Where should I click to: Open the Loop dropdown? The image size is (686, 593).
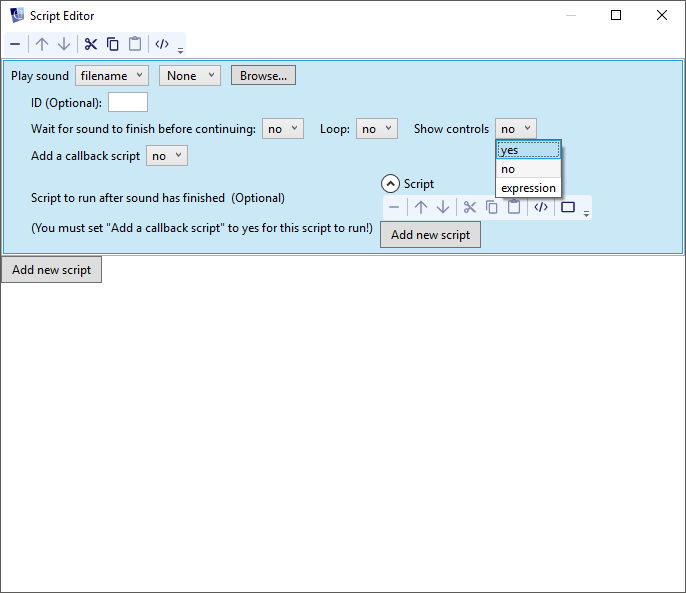(377, 129)
